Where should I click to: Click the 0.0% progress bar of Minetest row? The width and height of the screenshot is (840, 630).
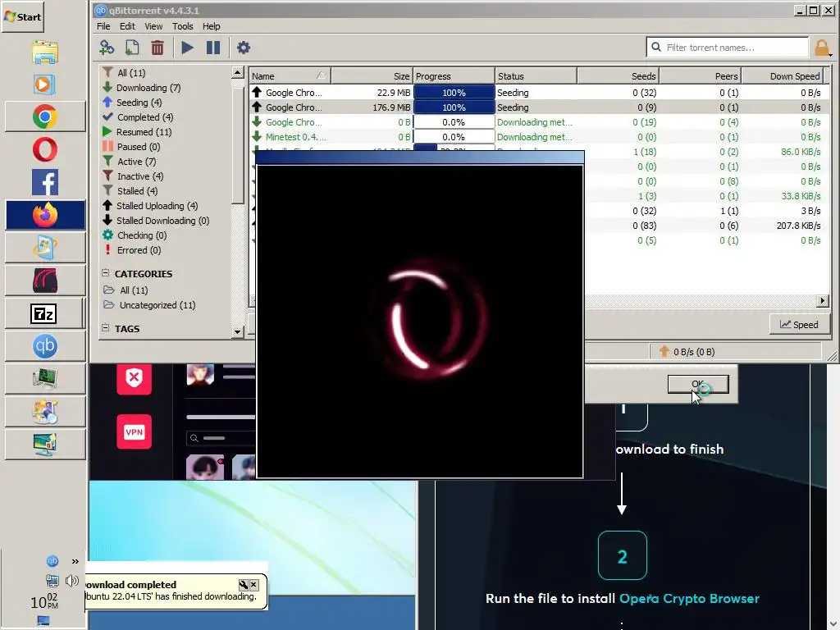tap(454, 137)
